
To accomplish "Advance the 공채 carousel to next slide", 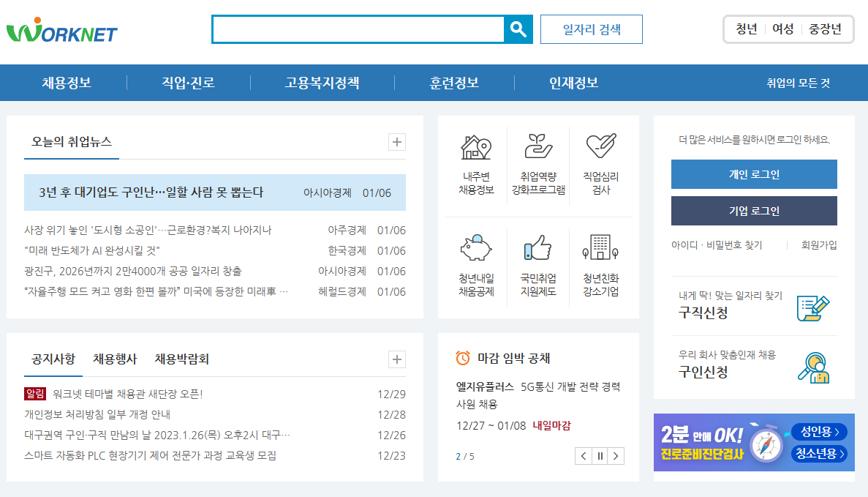I will pos(616,455).
